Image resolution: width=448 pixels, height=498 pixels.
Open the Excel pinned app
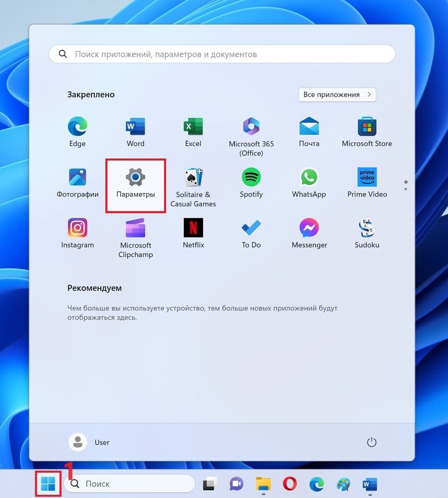pyautogui.click(x=193, y=132)
